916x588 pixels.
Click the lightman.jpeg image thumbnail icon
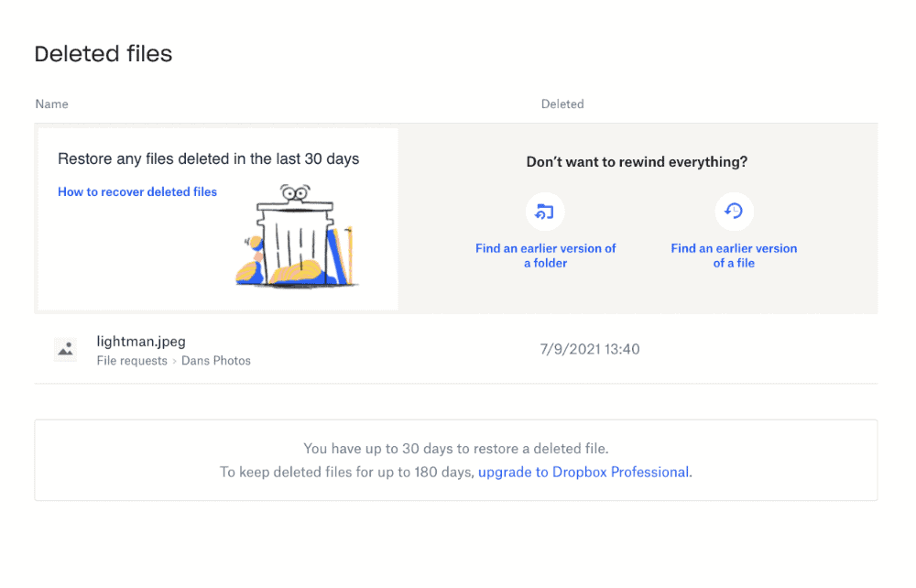[x=65, y=349]
